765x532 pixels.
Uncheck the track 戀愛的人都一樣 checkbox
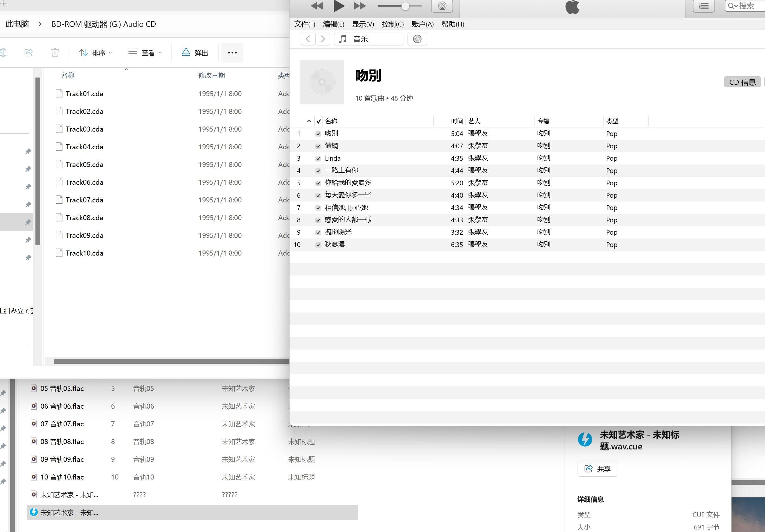click(x=318, y=220)
